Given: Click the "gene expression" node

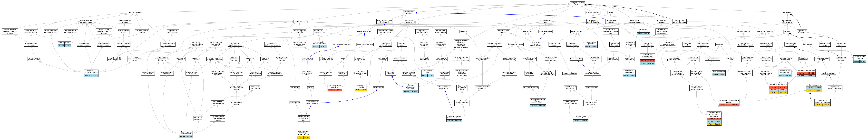Looking at the screenshot, I should [64, 44].
